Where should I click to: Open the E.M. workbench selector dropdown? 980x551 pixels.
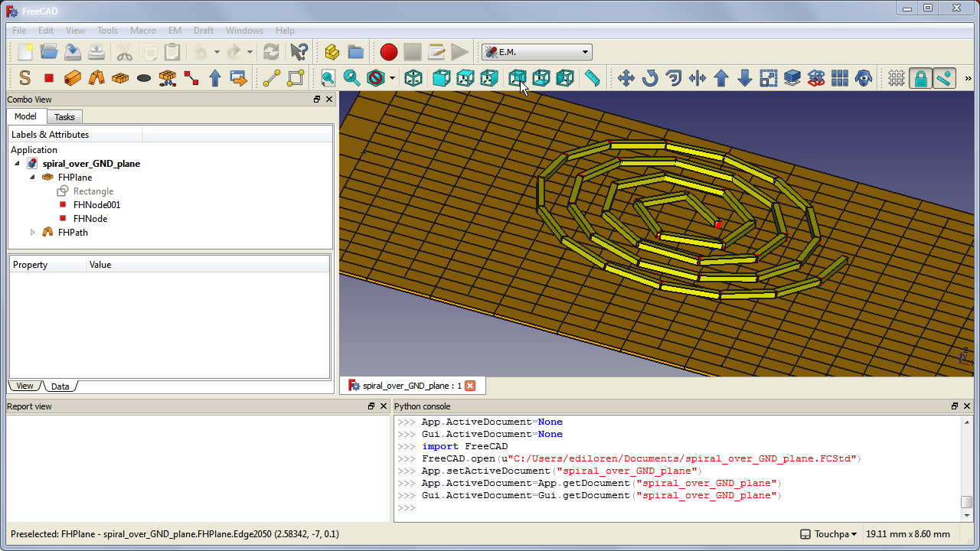pyautogui.click(x=536, y=52)
